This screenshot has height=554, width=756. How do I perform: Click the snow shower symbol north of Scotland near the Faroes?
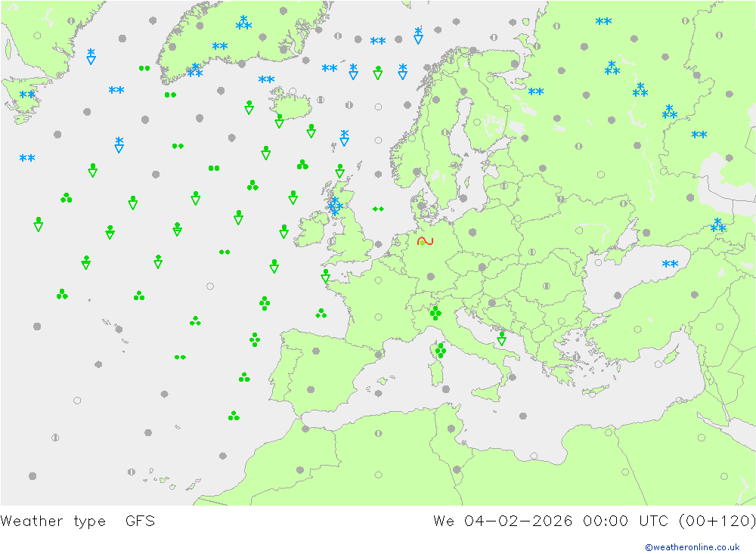click(x=344, y=138)
